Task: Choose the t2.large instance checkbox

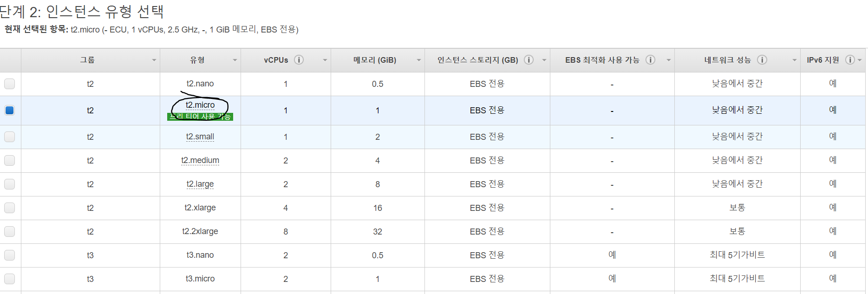Action: click(9, 184)
